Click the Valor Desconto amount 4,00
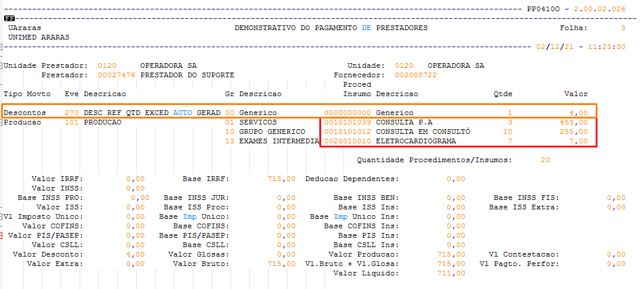644x289 pixels. tap(135, 254)
